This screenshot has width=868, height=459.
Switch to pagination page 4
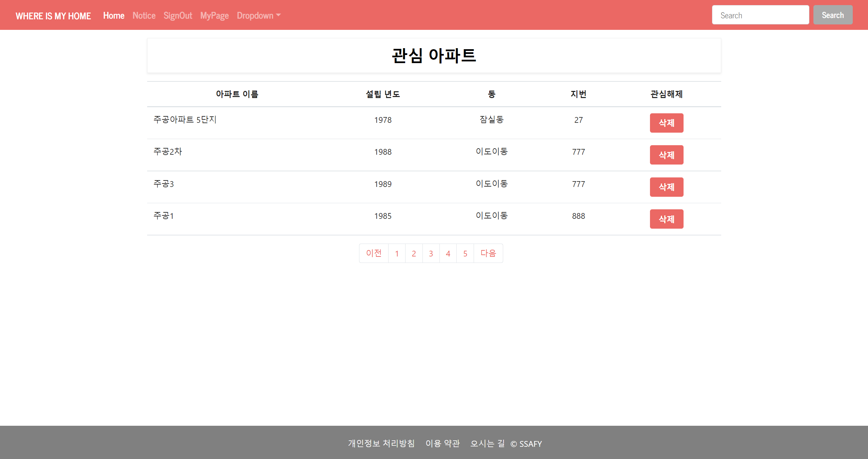pos(448,253)
